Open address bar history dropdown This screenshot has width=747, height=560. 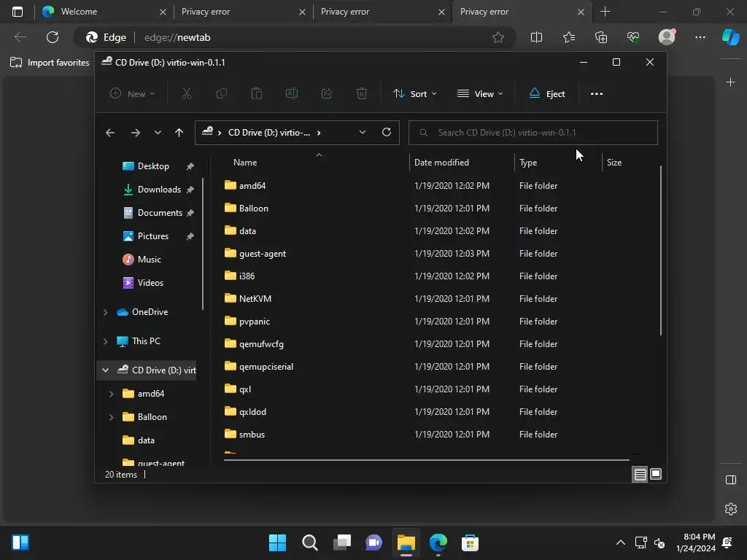[x=362, y=133]
